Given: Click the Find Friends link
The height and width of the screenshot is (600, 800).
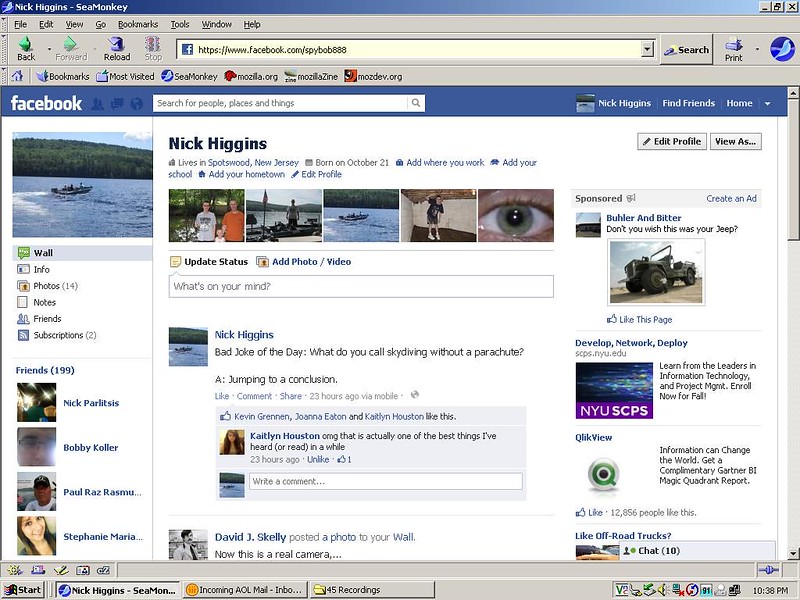Looking at the screenshot, I should [x=688, y=103].
